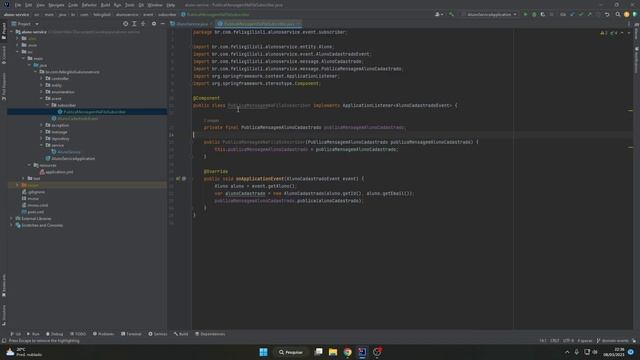
Task: Switch to the AlunoService.java editor tab
Action: coord(191,24)
